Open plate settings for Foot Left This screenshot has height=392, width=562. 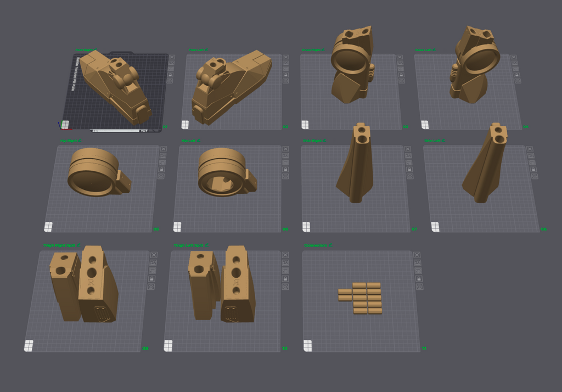[x=285, y=81]
